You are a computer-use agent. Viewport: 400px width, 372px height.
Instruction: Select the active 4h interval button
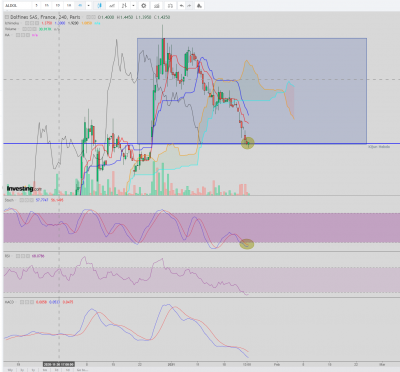[80, 6]
